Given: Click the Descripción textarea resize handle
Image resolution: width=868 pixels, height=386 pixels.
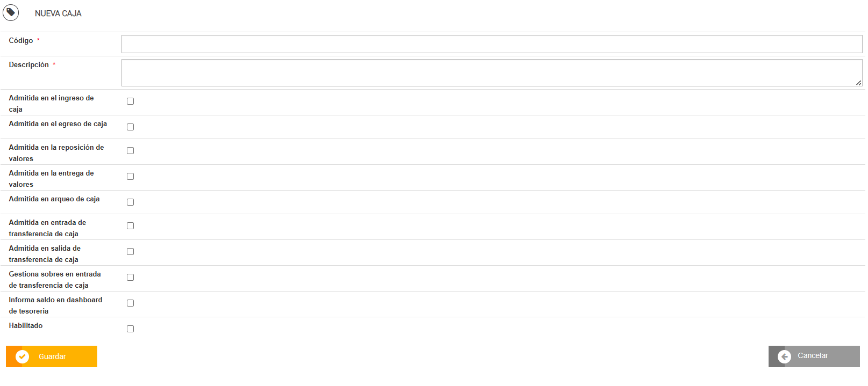Looking at the screenshot, I should coord(858,83).
